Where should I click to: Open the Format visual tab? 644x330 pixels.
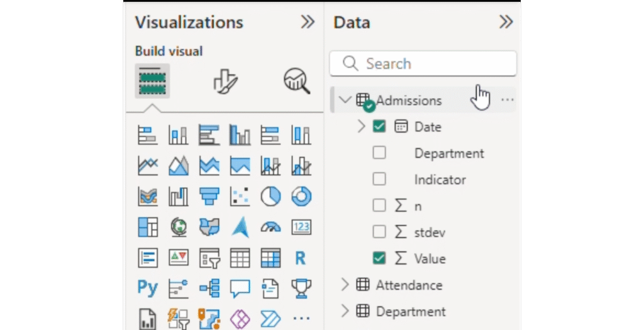225,81
